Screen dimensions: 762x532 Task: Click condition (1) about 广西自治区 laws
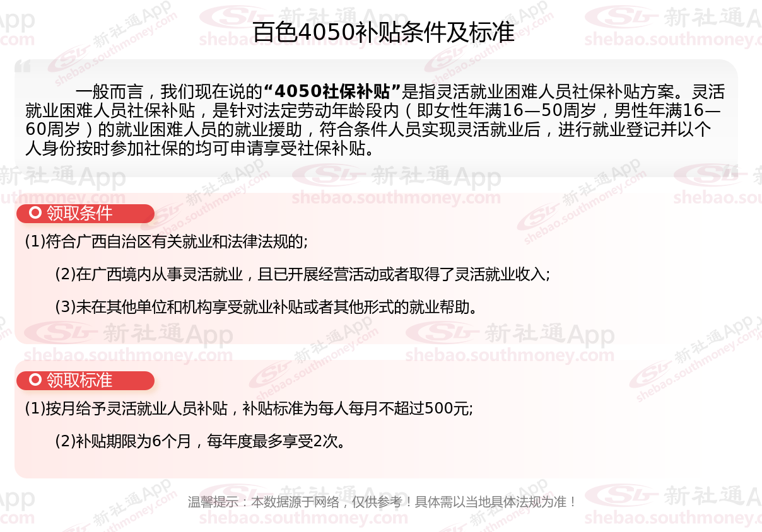coord(167,241)
